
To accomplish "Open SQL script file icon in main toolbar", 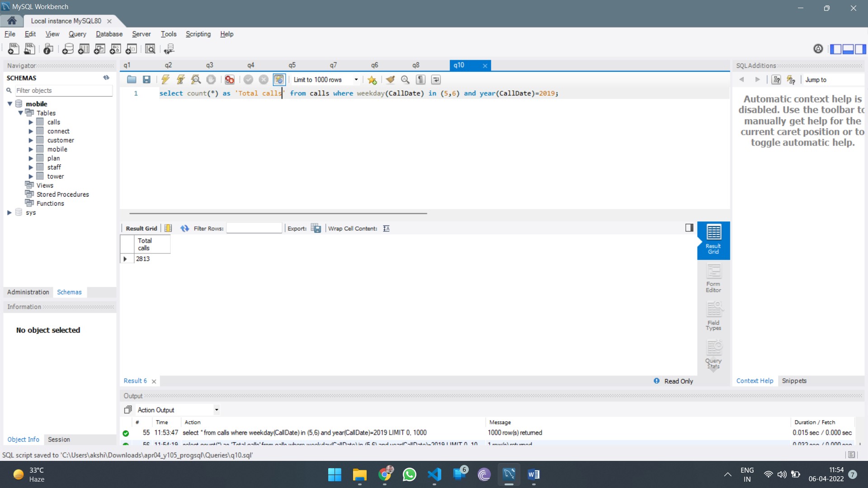I will tap(30, 49).
